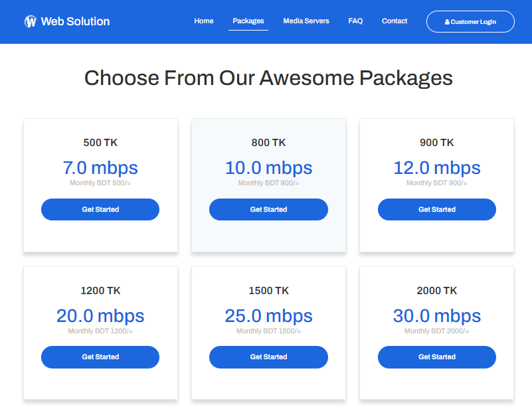Click the Monthly BDT 900/= text
The width and height of the screenshot is (532, 411).
pos(436,183)
